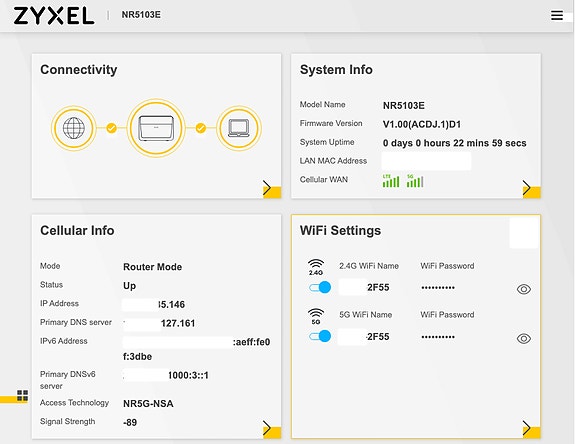Expand the Connectivity card arrow
The width and height of the screenshot is (575, 444).
pos(272,188)
